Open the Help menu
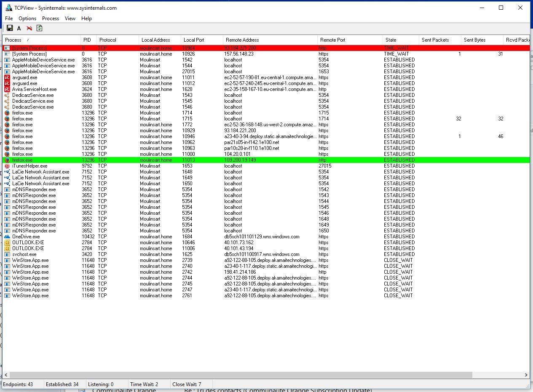Viewport: 533px width, 392px height. 86,19
